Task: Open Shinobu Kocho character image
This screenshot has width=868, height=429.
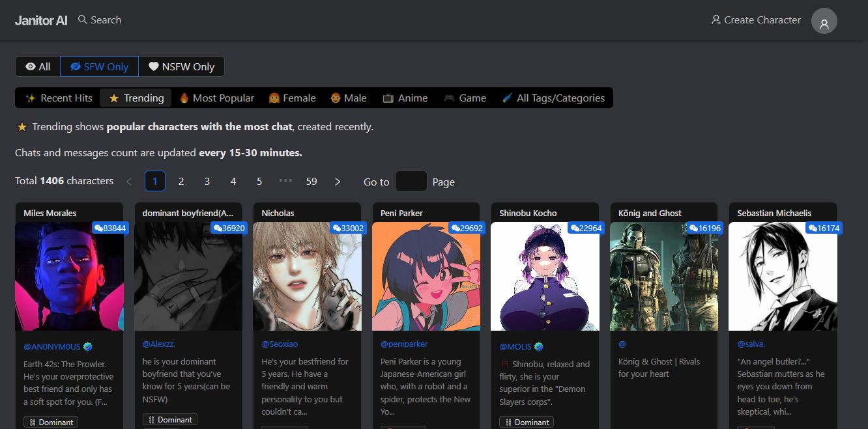Action: pyautogui.click(x=545, y=277)
